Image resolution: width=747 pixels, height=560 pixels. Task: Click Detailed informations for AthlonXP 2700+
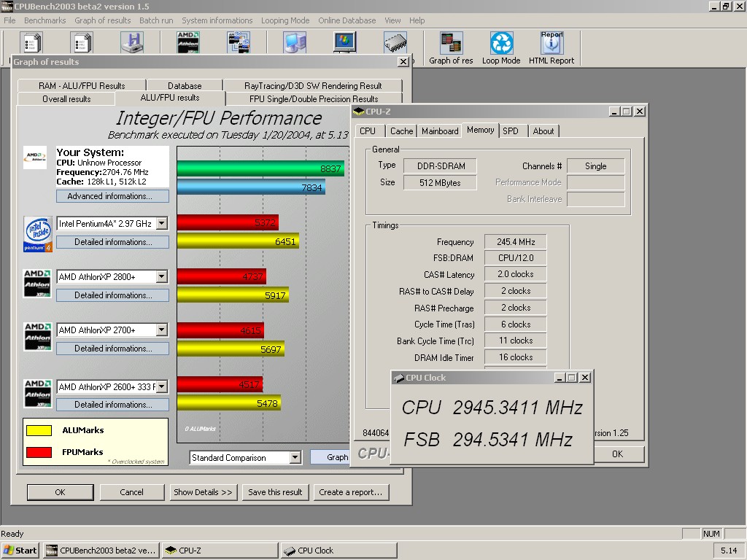(112, 349)
